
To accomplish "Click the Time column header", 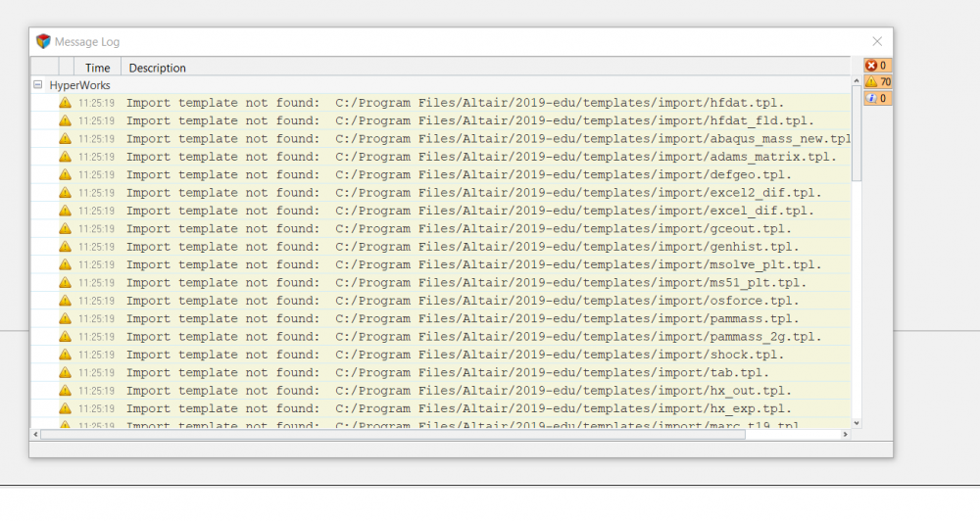I will pos(97,68).
